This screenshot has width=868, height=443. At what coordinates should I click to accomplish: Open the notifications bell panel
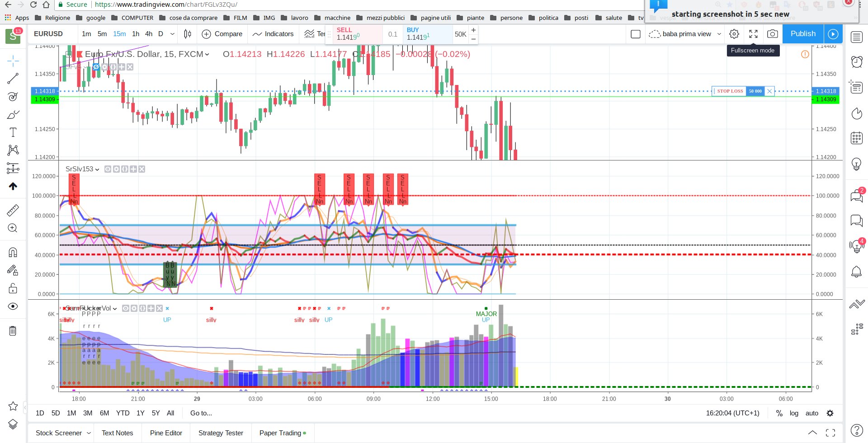[857, 272]
